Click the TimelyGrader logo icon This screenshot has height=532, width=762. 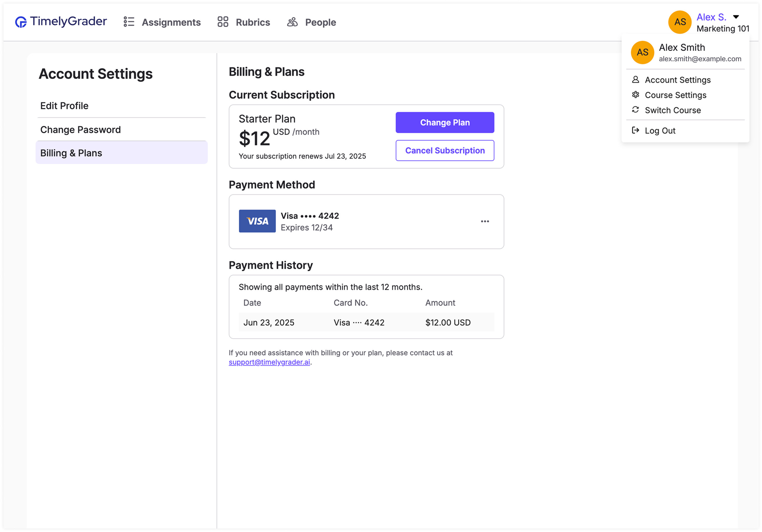(21, 22)
